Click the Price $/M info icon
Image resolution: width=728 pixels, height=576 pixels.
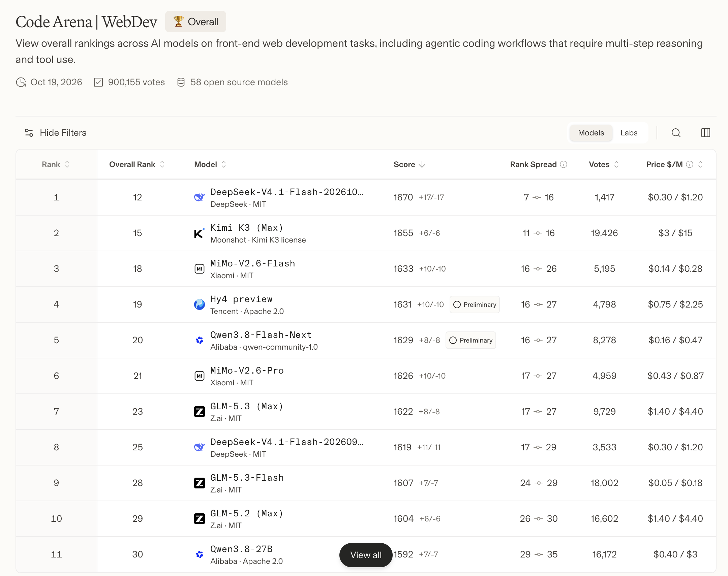pyautogui.click(x=690, y=164)
